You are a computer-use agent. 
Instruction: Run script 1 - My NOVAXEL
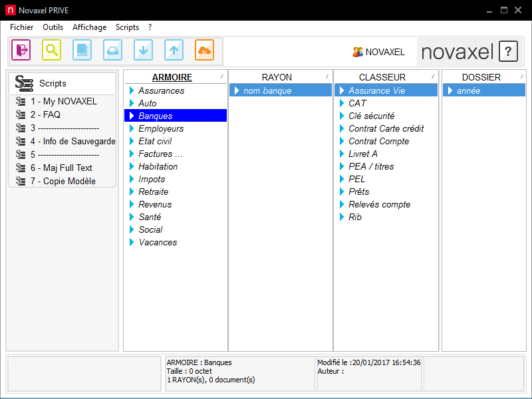[64, 101]
